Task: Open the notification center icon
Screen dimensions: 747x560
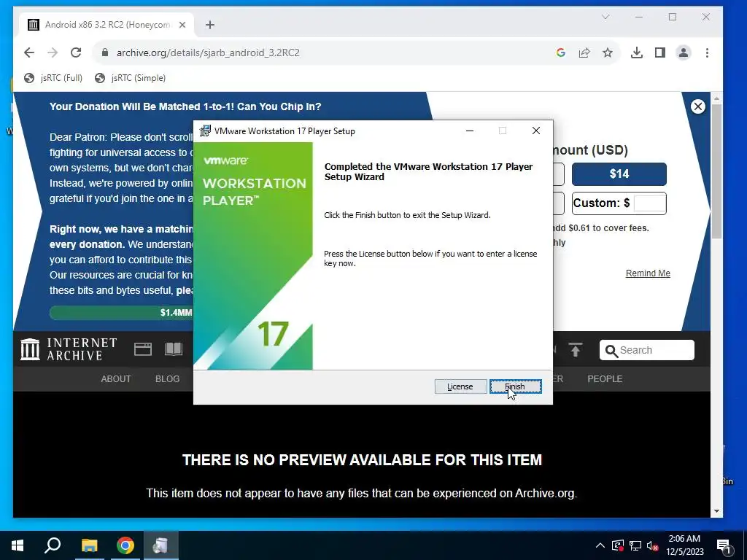Action: (x=724, y=545)
